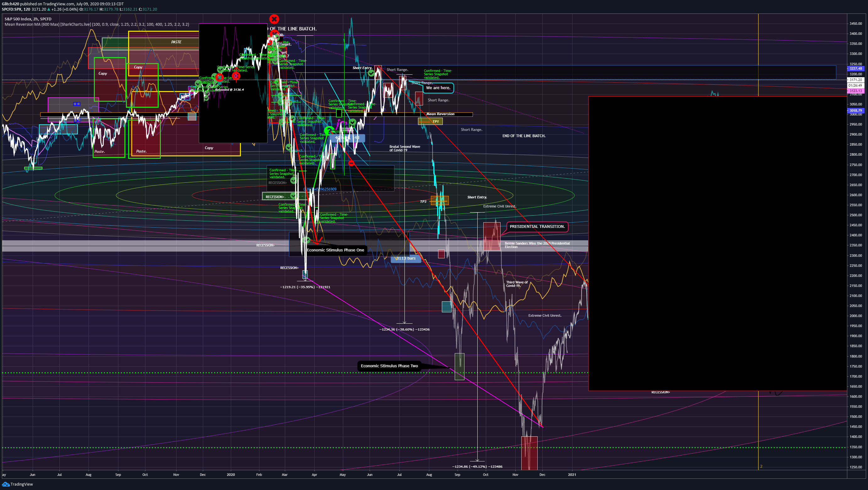Select the 'Reloaded @ 3136.4' annotation
The width and height of the screenshot is (868, 490).
point(230,89)
